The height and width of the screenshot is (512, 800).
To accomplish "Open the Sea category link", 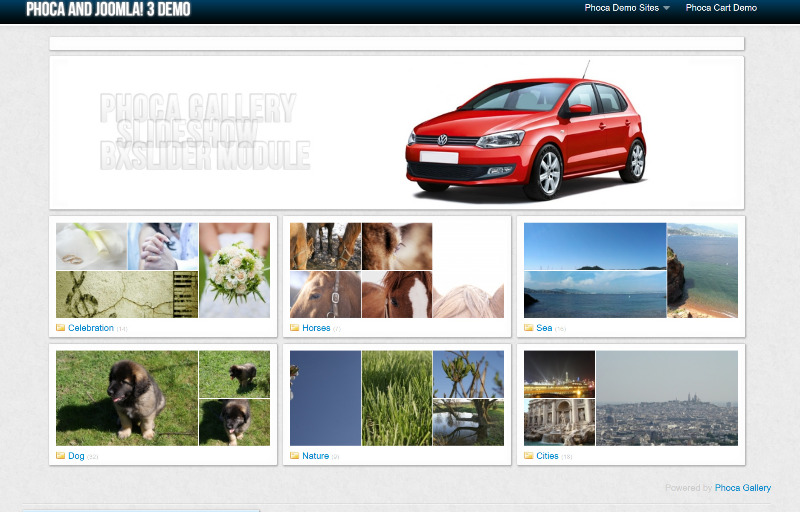I will pos(544,328).
